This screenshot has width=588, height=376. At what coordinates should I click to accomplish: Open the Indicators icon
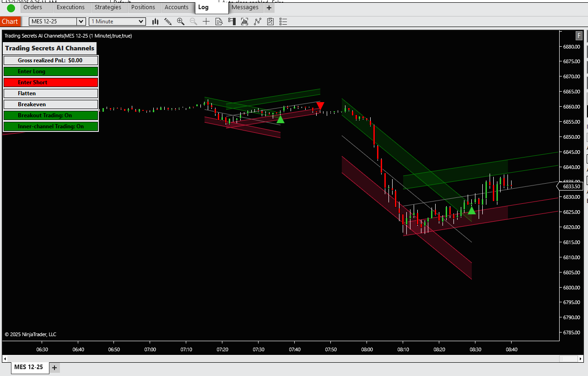245,22
